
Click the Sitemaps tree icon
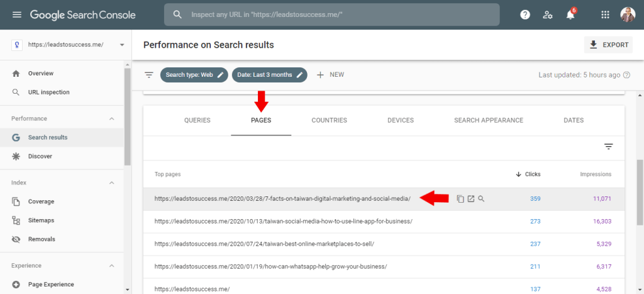coord(16,220)
